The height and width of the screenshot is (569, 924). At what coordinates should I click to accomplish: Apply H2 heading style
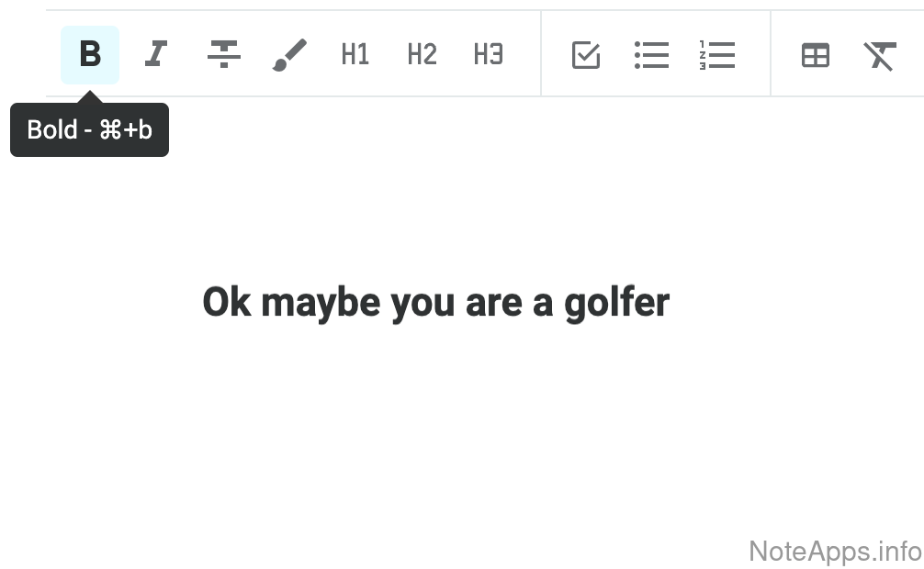click(x=422, y=55)
